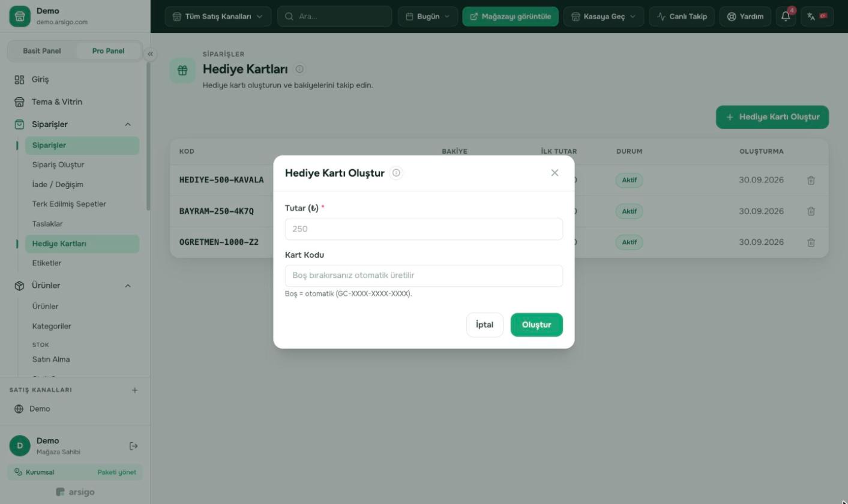Focus the Tutar amount field
The image size is (848, 504).
tap(424, 229)
